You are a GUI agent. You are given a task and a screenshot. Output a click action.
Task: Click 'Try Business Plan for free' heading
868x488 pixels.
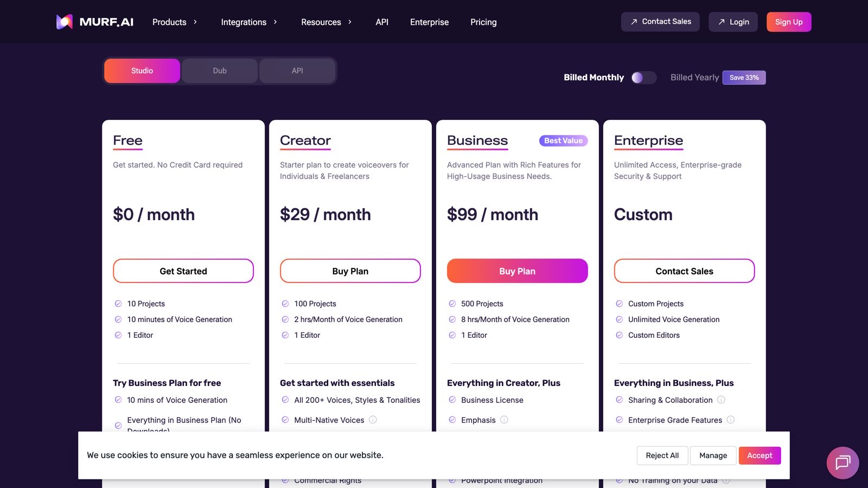point(167,383)
